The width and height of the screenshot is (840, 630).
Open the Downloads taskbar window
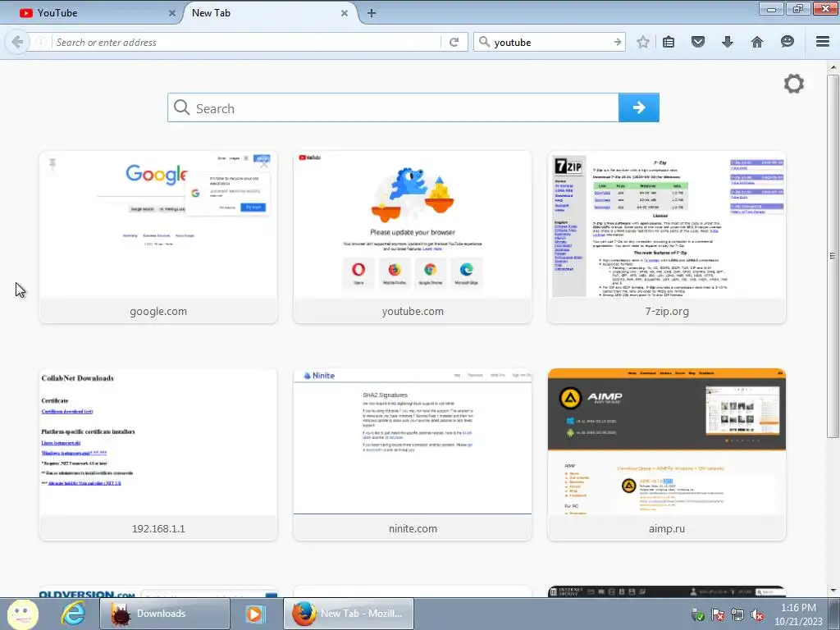[164, 614]
